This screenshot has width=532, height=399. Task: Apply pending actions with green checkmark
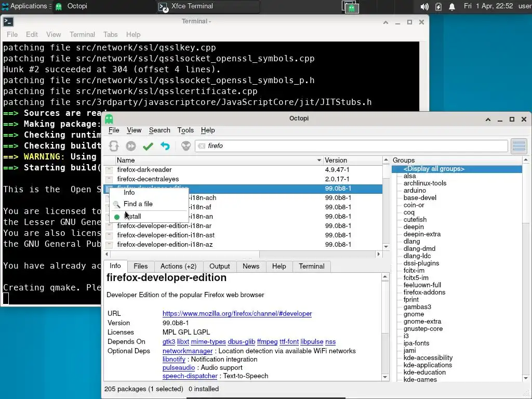click(148, 146)
